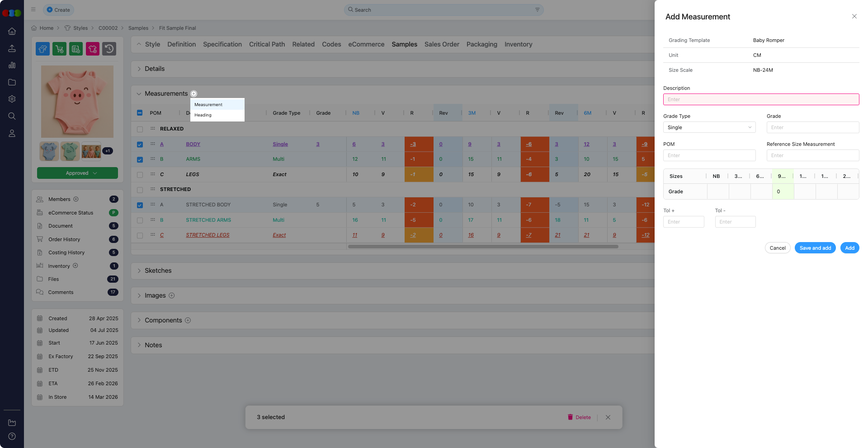Select Heading from the popup menu

[x=203, y=115]
